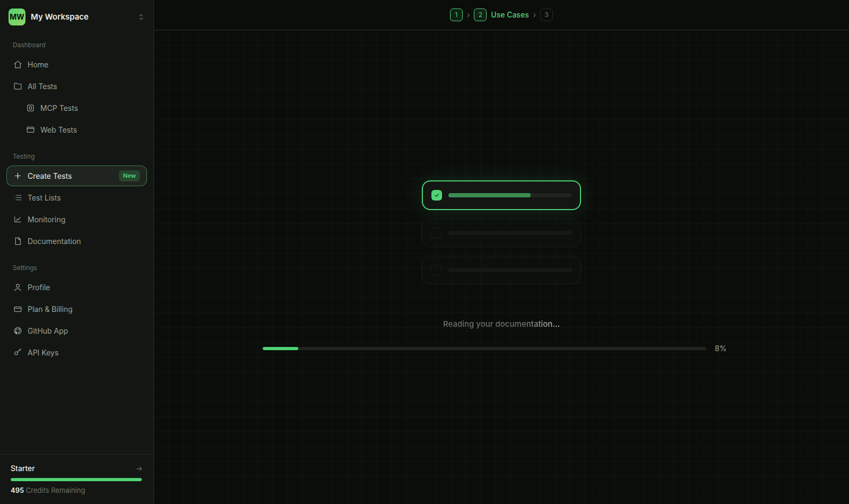Image resolution: width=849 pixels, height=504 pixels.
Task: Click the Monitoring chart icon
Action: tap(18, 220)
